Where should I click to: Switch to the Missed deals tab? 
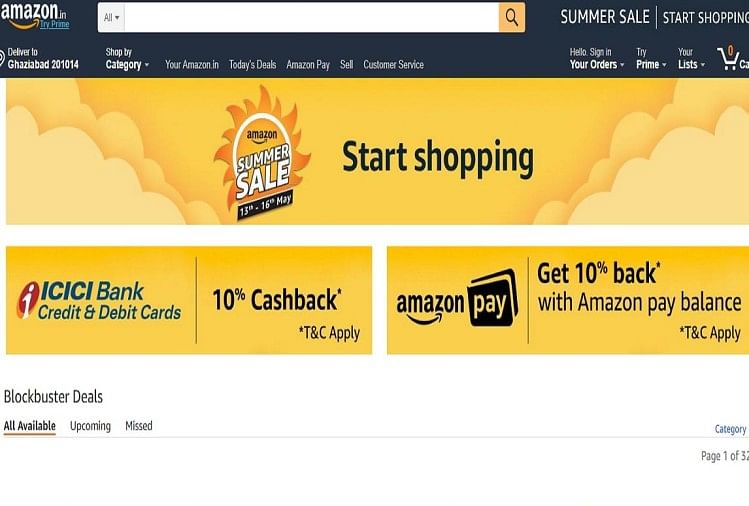pyautogui.click(x=139, y=426)
